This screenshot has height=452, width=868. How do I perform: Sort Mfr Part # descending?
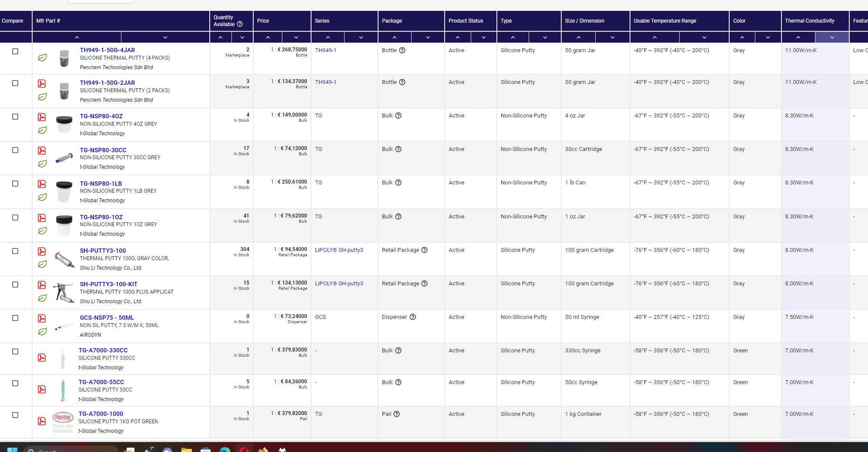pyautogui.click(x=165, y=37)
